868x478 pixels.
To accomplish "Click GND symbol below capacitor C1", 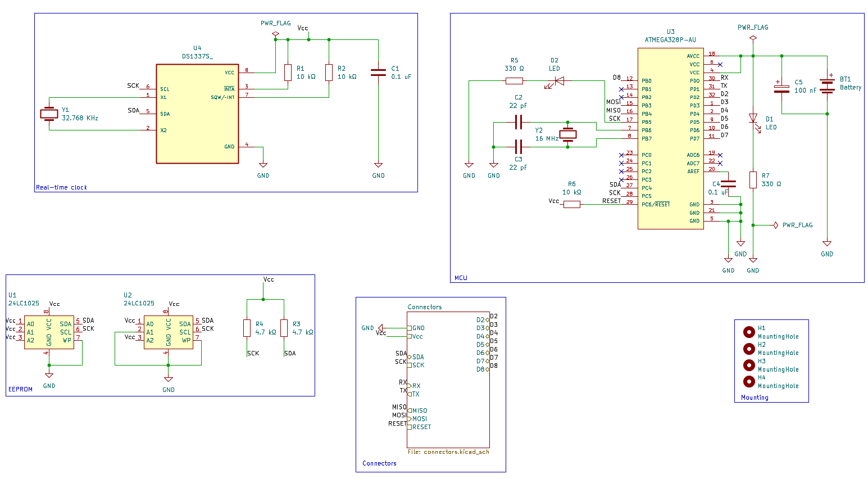I will (x=378, y=166).
